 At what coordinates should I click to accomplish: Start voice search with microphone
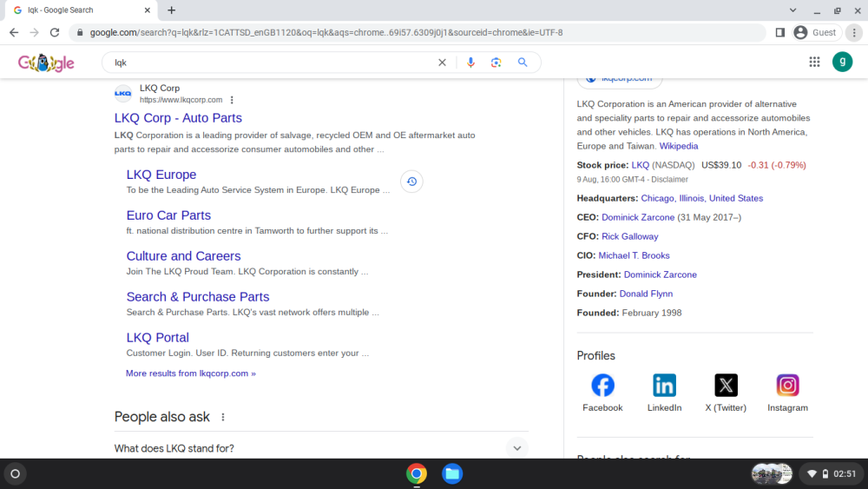tap(470, 63)
